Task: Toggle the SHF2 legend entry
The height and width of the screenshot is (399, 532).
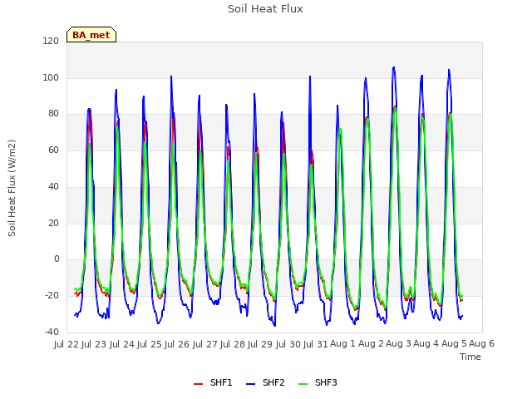Action: 265,382
